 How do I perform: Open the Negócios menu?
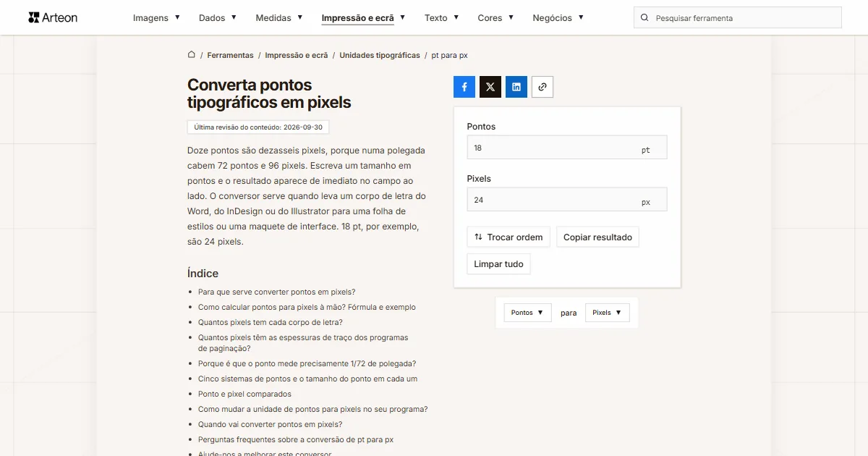click(558, 18)
